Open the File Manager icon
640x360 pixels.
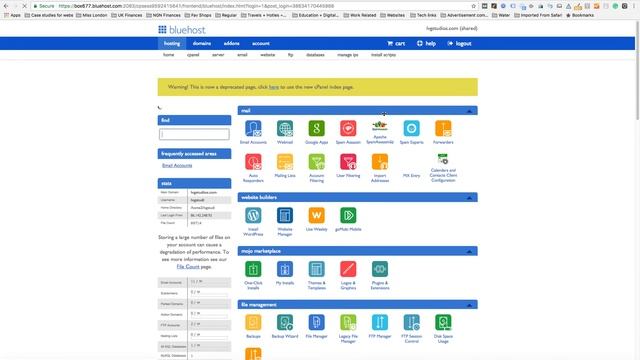point(316,322)
